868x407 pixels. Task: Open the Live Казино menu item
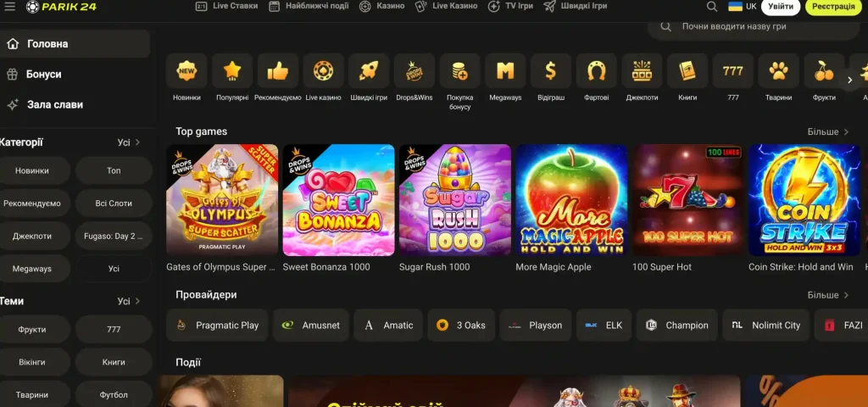click(x=446, y=6)
